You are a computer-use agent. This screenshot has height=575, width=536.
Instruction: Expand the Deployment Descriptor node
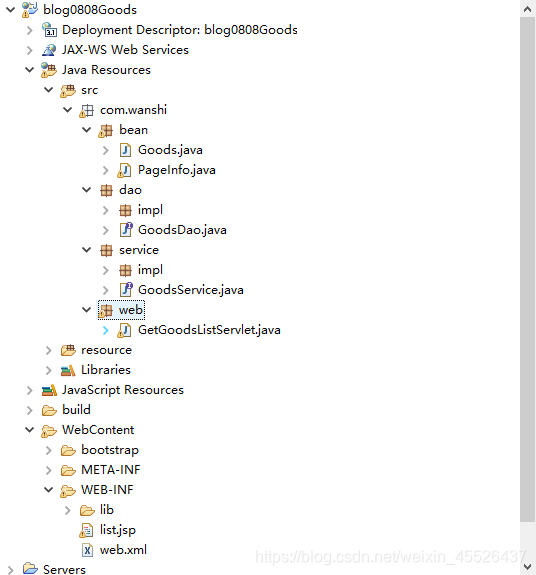point(30,30)
